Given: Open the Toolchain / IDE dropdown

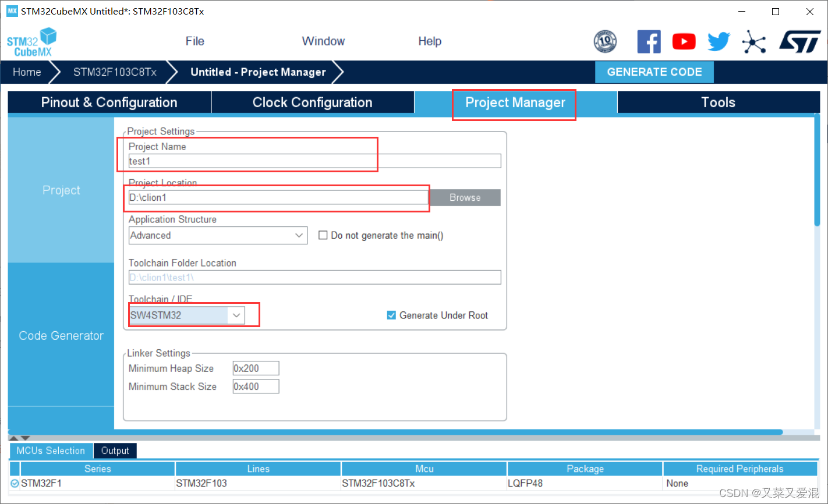Looking at the screenshot, I should pyautogui.click(x=186, y=315).
